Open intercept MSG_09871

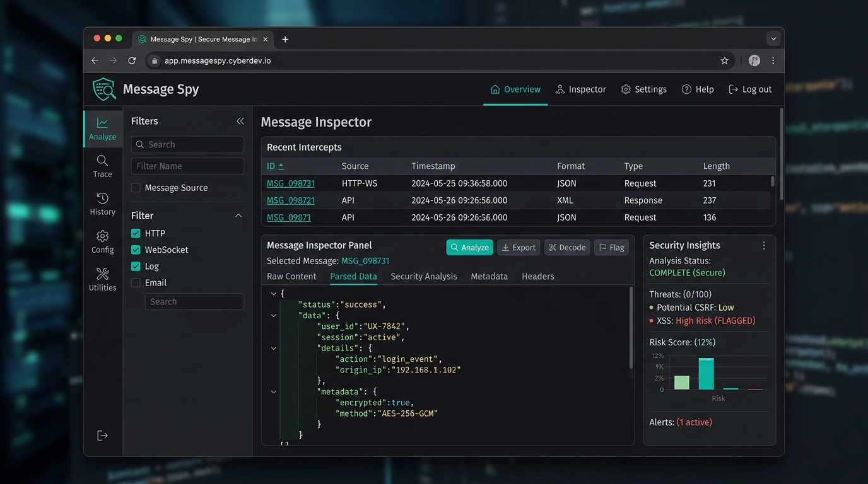288,217
